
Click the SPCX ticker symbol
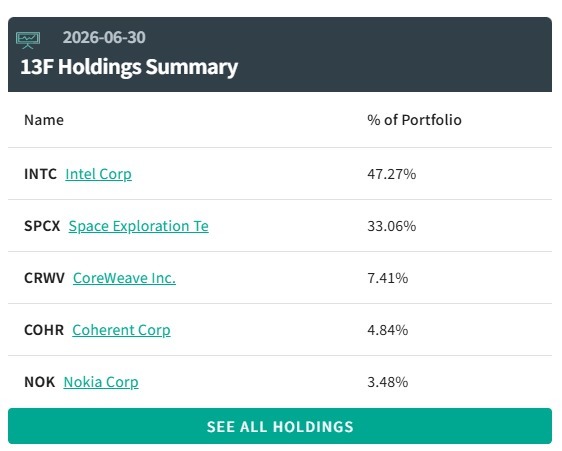(x=42, y=226)
